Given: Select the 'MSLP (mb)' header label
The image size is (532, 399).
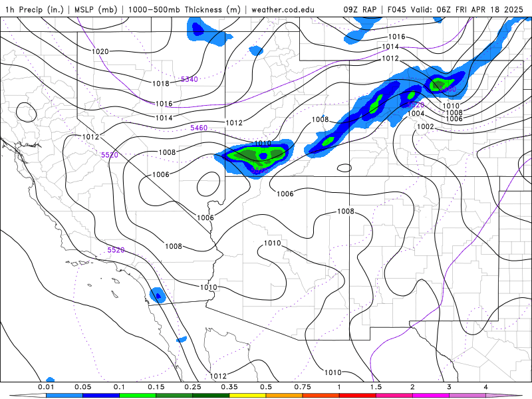Looking at the screenshot, I should coord(96,9).
